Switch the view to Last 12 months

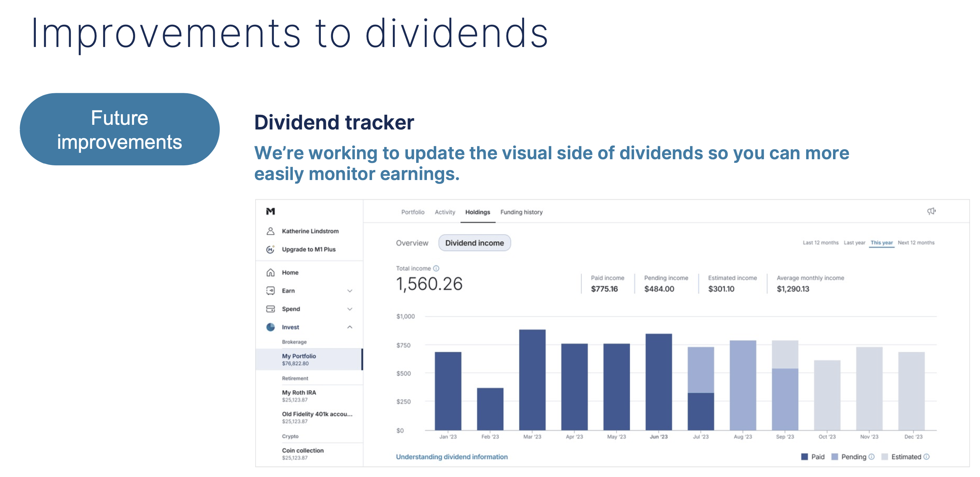point(820,242)
